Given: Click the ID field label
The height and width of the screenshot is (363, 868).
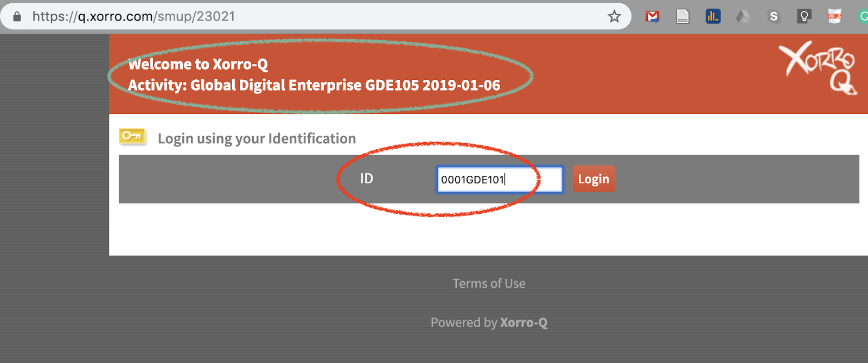Looking at the screenshot, I should [367, 179].
